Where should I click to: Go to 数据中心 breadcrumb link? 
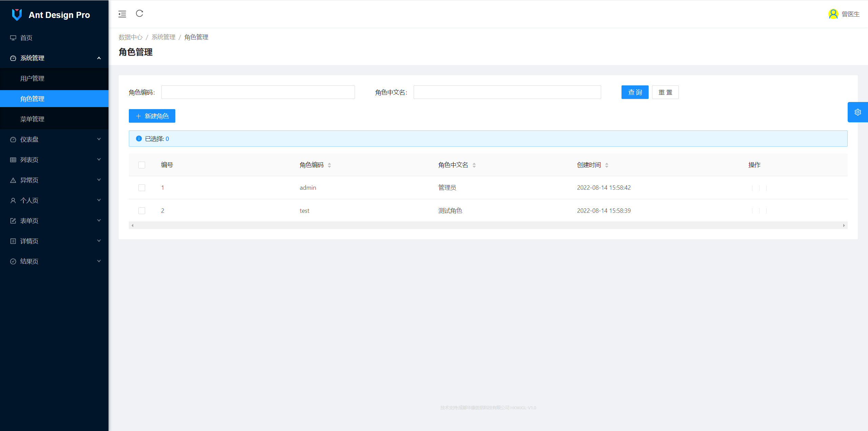[131, 37]
